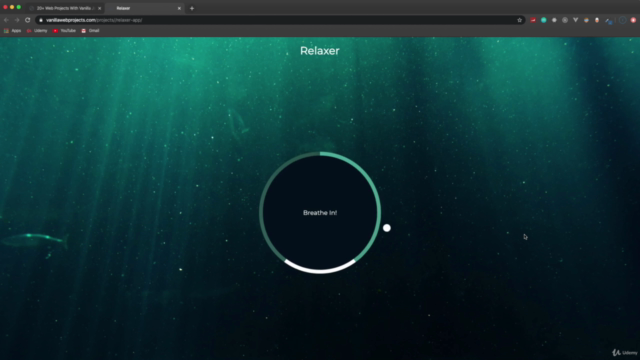
Task: Open the blue pen extension icon
Action: pos(609,20)
